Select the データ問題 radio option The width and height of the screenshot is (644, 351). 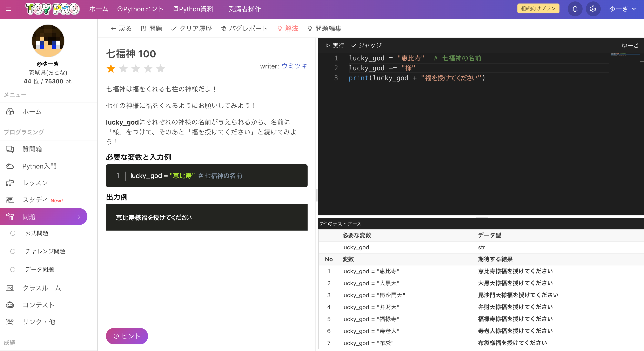[13, 270]
